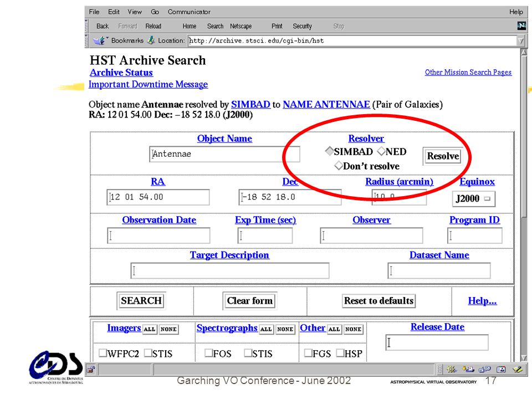The image size is (532, 399).
Task: Expand the Location URL history dropdown arrow
Action: (x=521, y=40)
